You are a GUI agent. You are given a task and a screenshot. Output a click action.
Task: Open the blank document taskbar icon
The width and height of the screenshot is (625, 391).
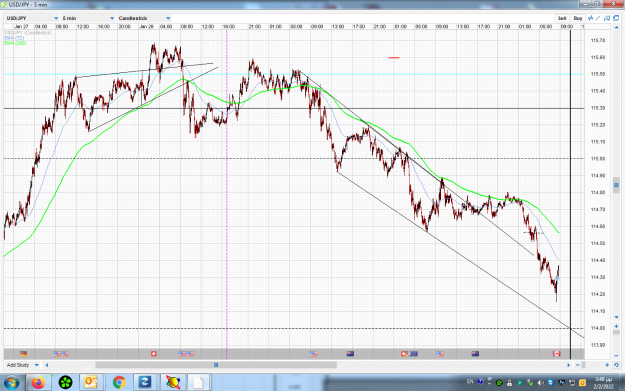(198, 383)
